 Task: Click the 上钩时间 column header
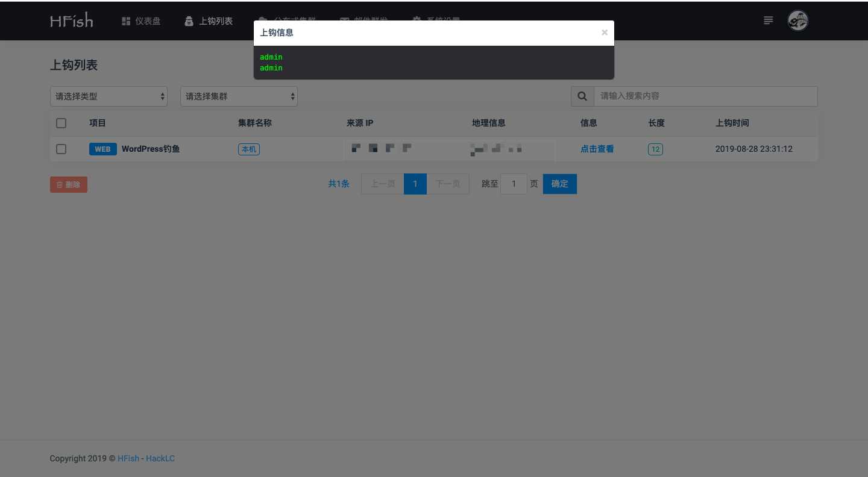(732, 123)
